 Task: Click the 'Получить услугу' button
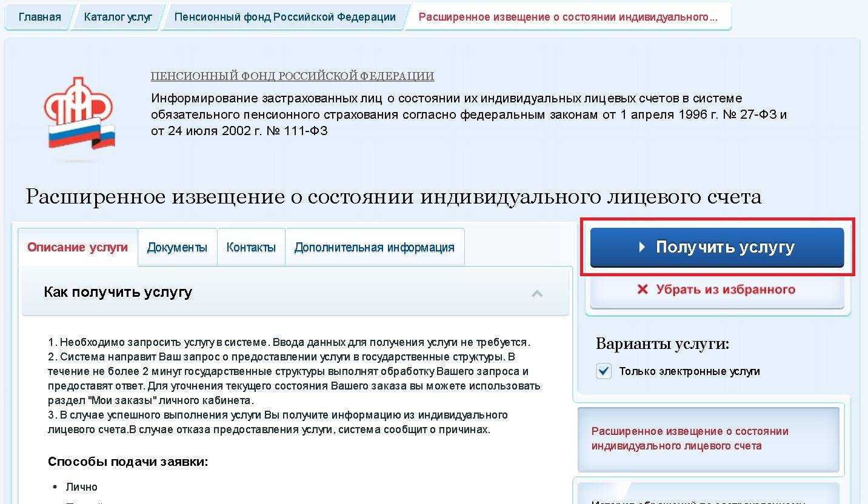point(717,247)
